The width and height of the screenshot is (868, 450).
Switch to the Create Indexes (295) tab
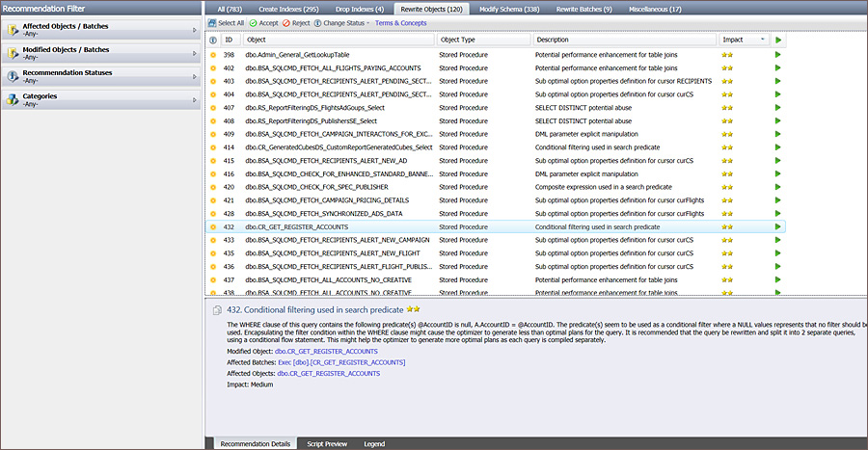coord(288,10)
